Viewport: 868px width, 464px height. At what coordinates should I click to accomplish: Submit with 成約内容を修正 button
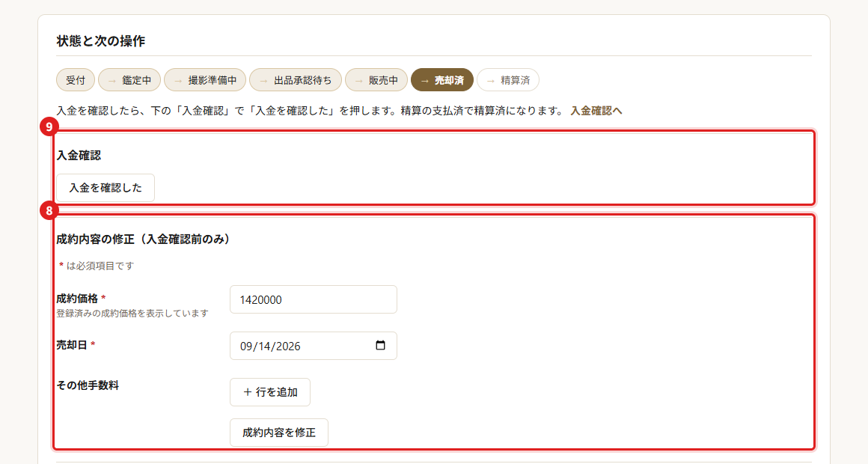click(279, 433)
